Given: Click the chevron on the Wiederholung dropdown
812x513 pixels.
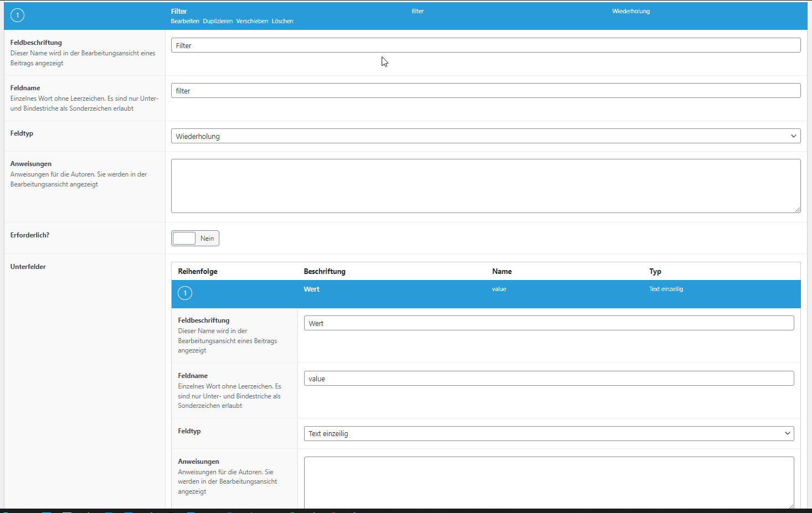Looking at the screenshot, I should 793,136.
